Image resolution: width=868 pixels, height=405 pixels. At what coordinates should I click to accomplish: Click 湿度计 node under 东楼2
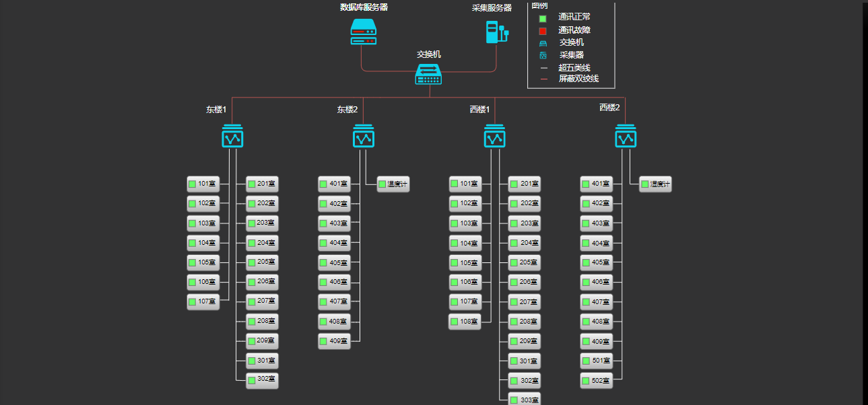click(393, 184)
